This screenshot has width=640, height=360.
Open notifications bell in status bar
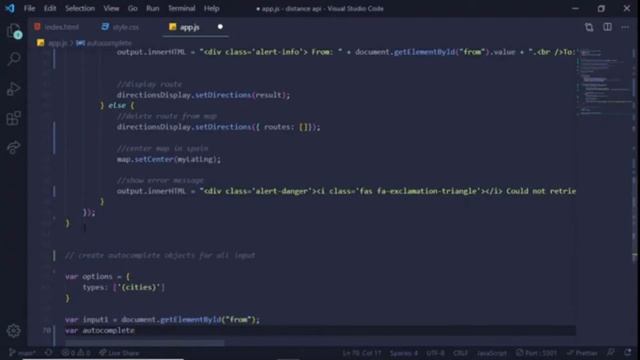[628, 353]
